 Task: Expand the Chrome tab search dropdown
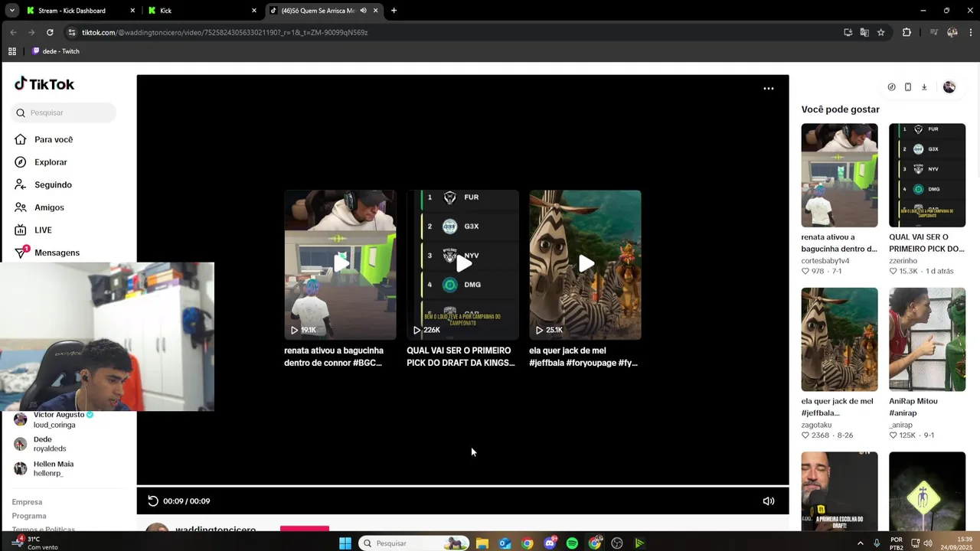[x=11, y=11]
